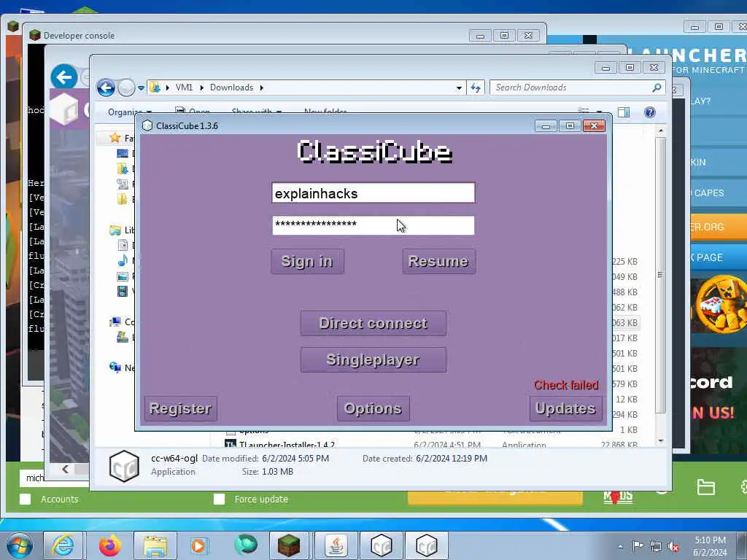Open ClassiCube Options
Viewport: 747px width, 560px height.
373,408
